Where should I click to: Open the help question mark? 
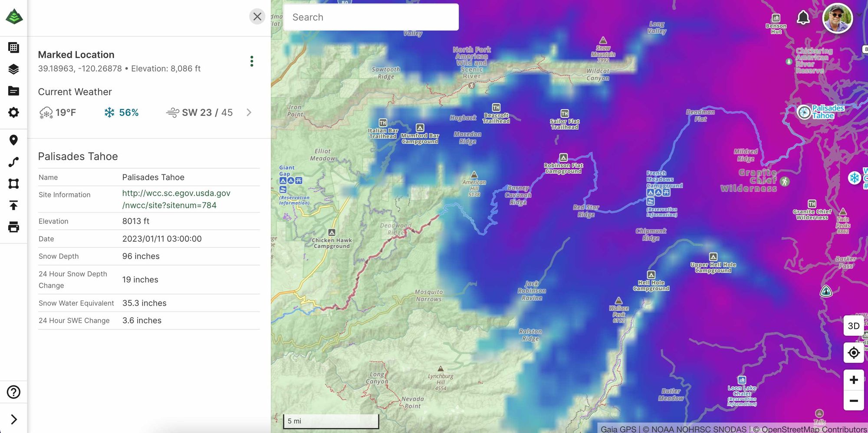[14, 392]
